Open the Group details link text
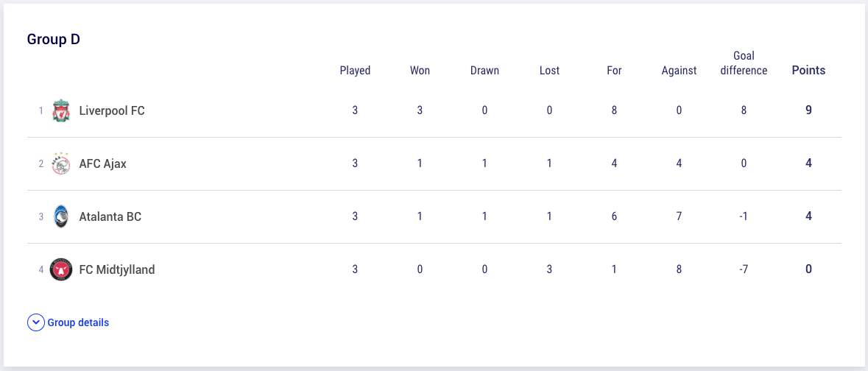The image size is (868, 371). [x=78, y=322]
